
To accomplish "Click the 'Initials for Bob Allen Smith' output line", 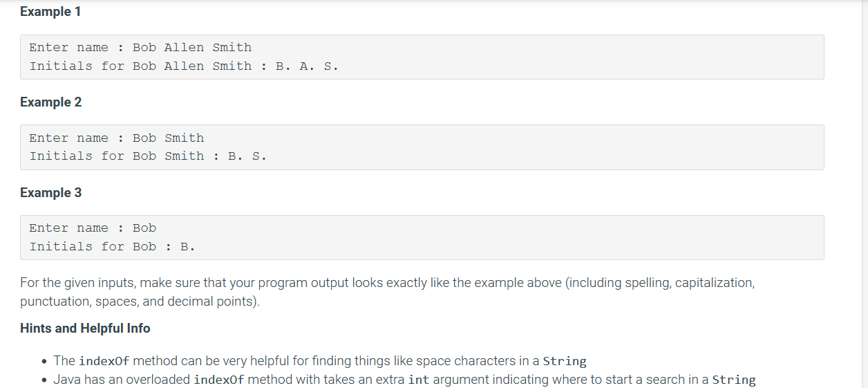I will pos(184,66).
